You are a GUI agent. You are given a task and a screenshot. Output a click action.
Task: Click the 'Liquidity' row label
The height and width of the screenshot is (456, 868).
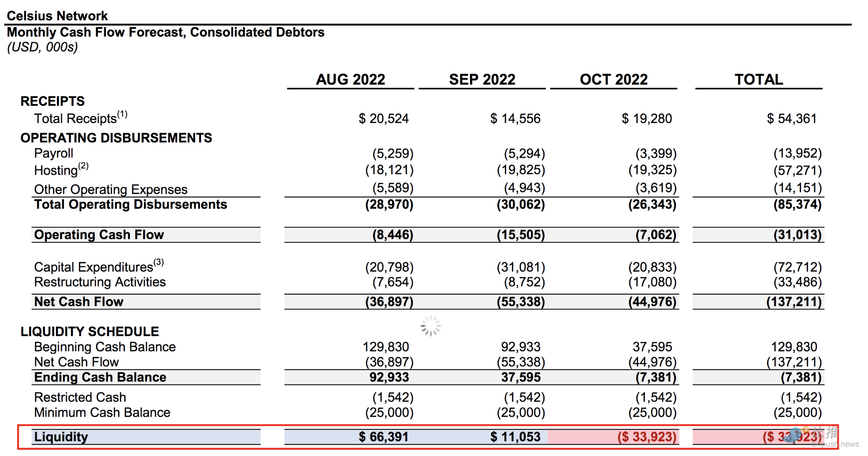coord(61,437)
